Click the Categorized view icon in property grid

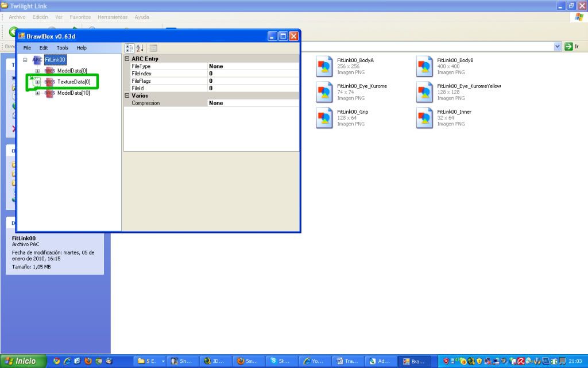coord(129,48)
